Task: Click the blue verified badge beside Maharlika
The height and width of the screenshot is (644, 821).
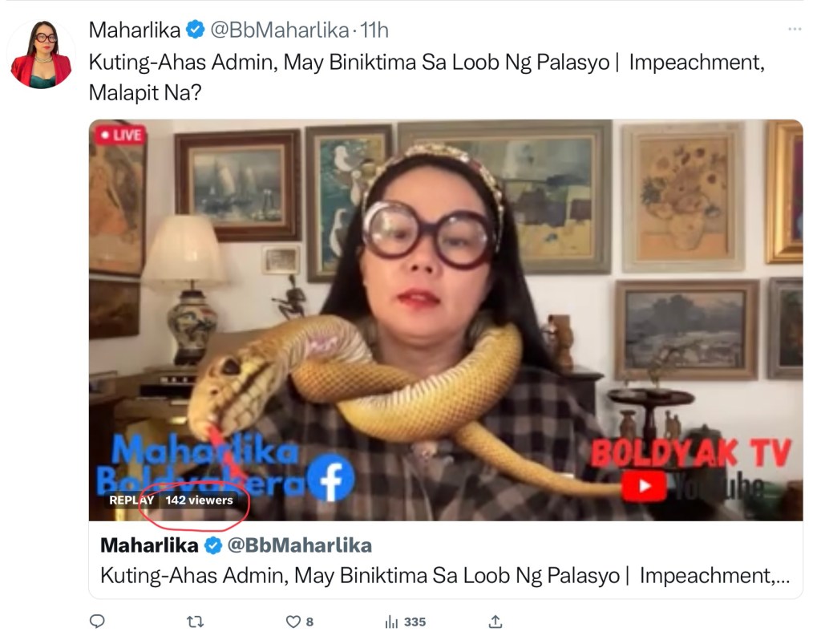Action: [196, 30]
